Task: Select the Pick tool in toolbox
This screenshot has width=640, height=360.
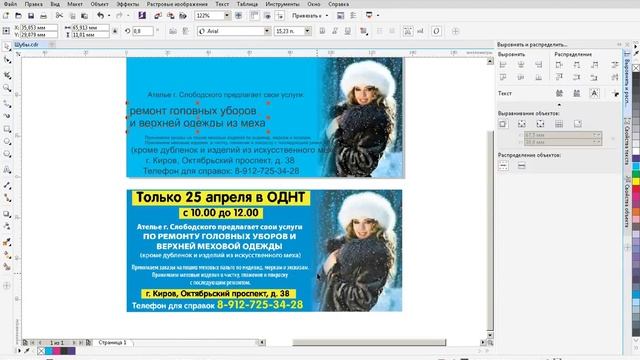Action: click(7, 47)
